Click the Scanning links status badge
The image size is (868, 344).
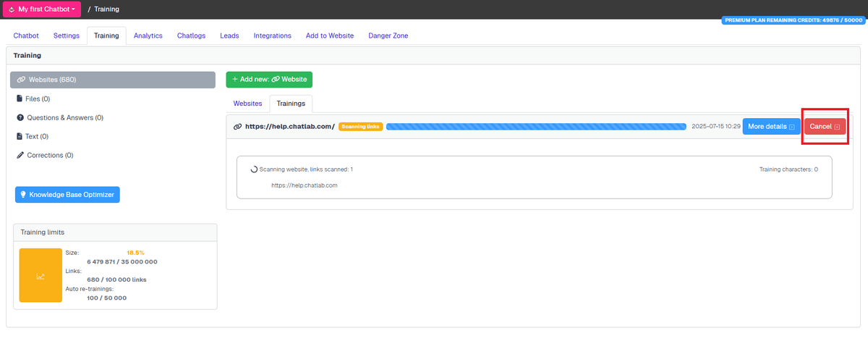tap(360, 127)
